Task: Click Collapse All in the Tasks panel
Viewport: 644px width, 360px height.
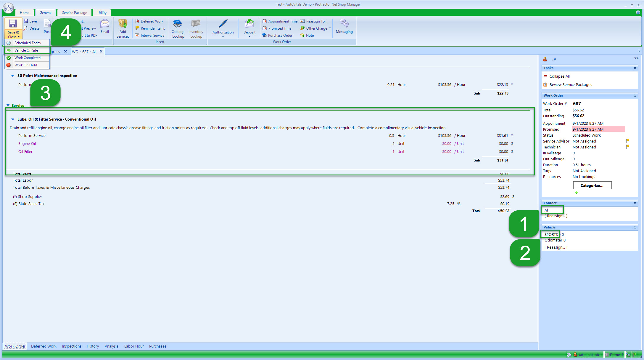Action: [x=560, y=76]
